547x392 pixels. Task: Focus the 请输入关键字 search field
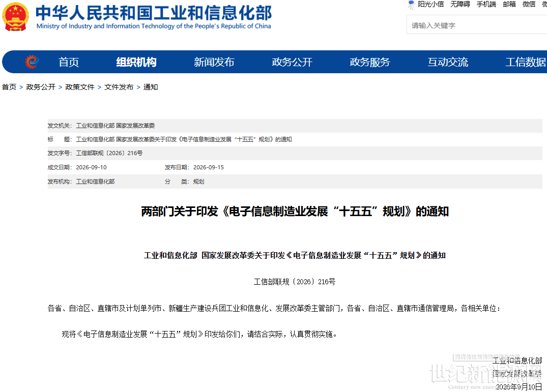477,25
